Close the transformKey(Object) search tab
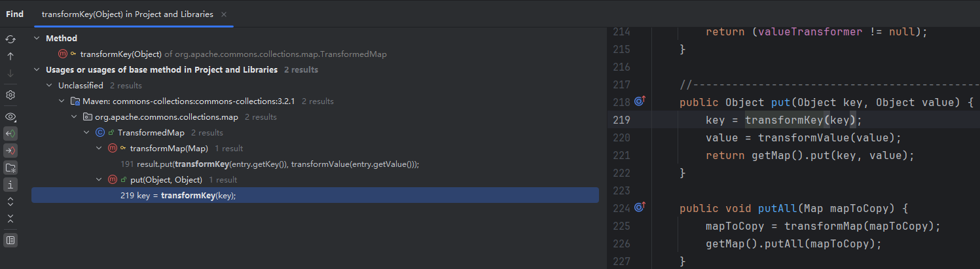Image resolution: width=980 pixels, height=269 pixels. (224, 14)
